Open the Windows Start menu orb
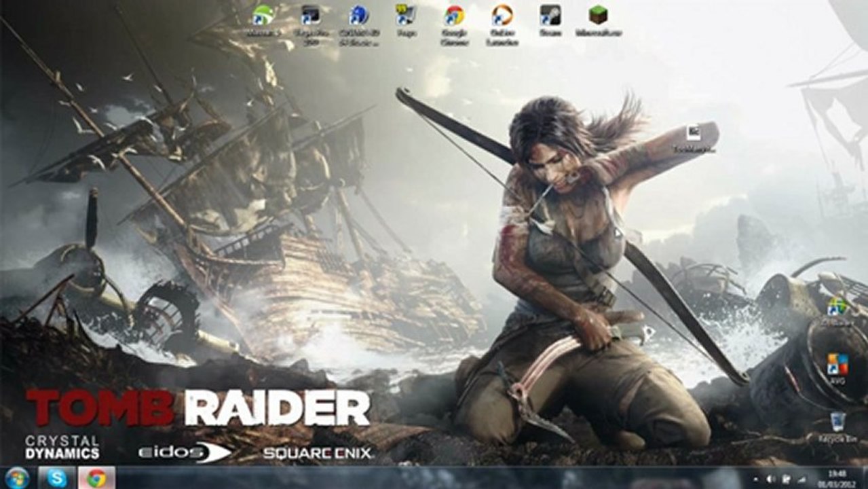868x489 pixels. pyautogui.click(x=18, y=477)
